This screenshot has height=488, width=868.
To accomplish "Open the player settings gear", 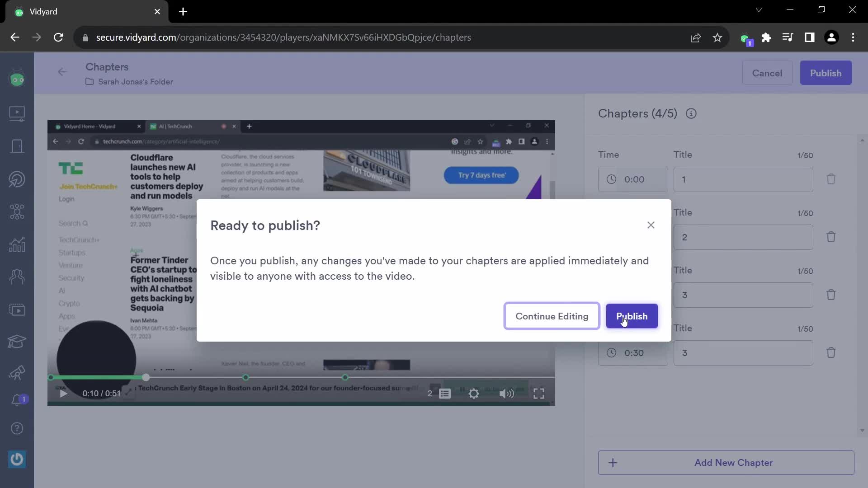I will coord(473,394).
